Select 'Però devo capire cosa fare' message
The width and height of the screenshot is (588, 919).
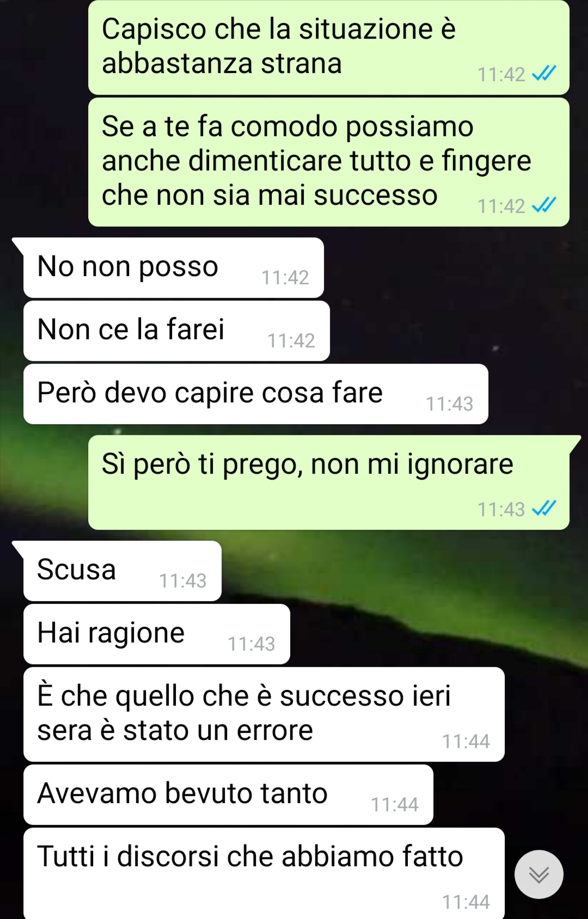256,394
